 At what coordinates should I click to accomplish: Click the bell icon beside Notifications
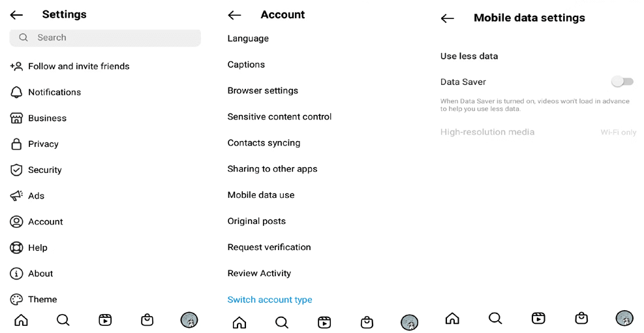click(16, 92)
